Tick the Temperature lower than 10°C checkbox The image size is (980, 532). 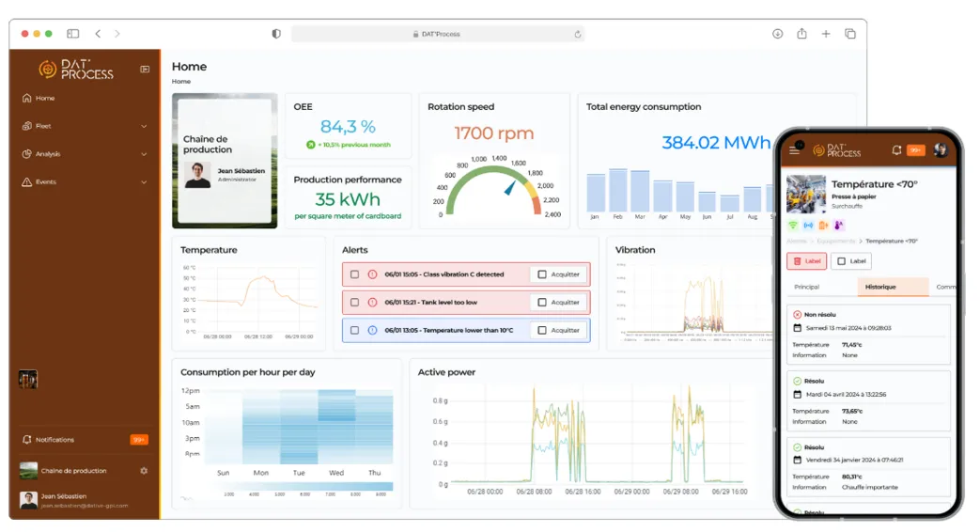(x=354, y=330)
